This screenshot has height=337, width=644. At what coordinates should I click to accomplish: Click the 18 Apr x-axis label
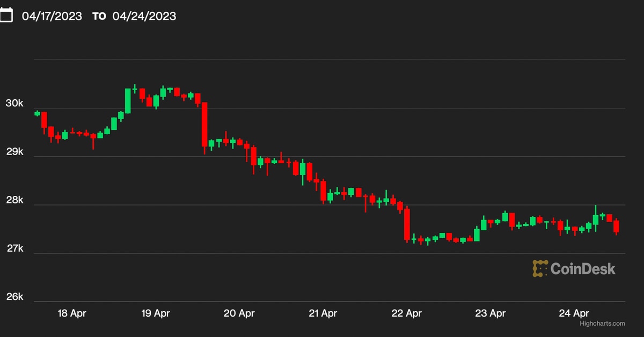pyautogui.click(x=71, y=313)
